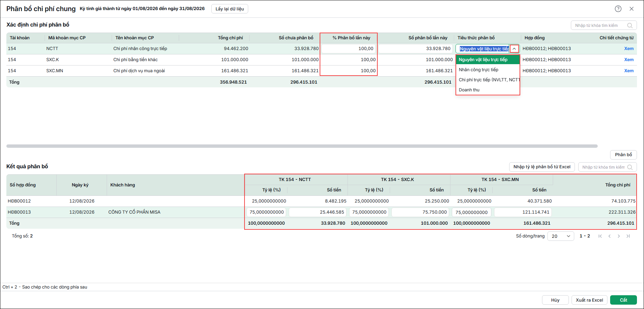
Task: Open the help question mark icon
Action: (x=618, y=9)
